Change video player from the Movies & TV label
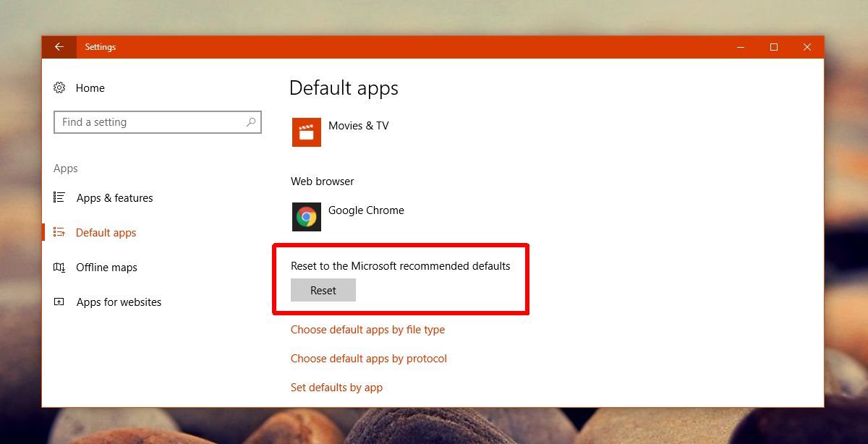 click(x=358, y=126)
